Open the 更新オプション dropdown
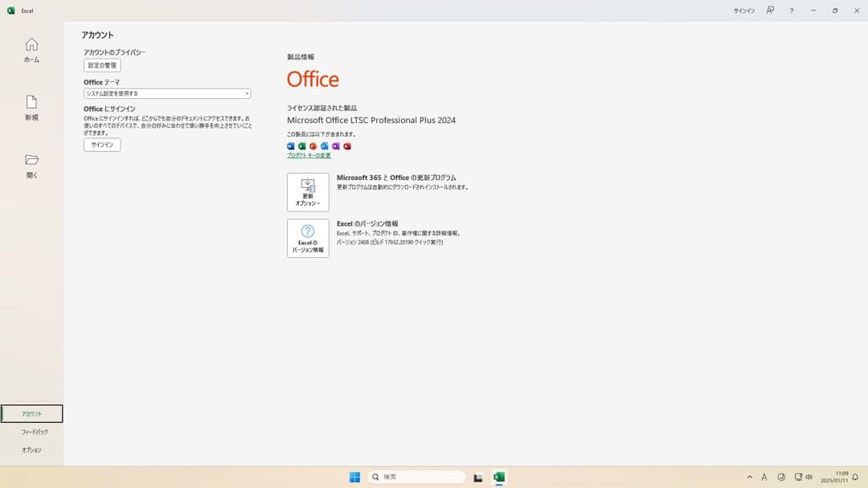The width and height of the screenshot is (868, 488). [307, 191]
